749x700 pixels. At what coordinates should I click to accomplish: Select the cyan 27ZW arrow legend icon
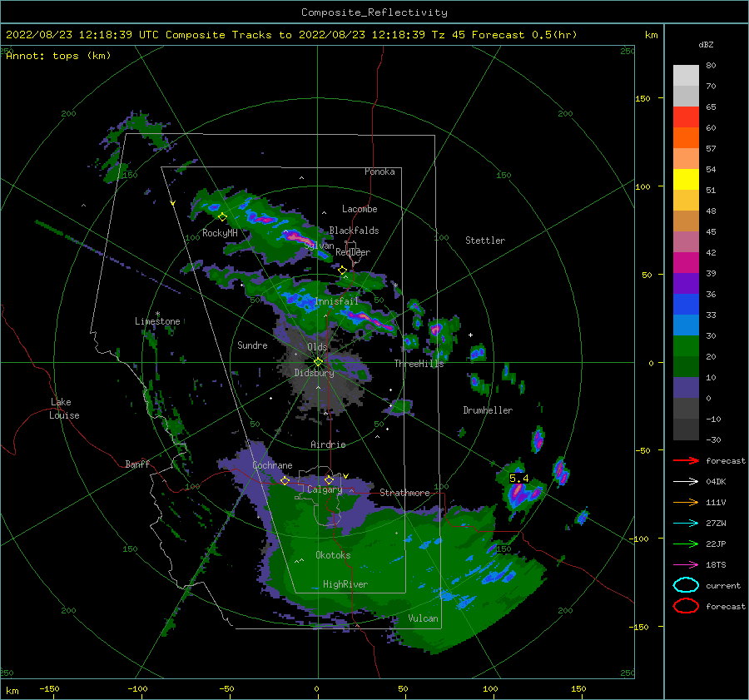(x=686, y=524)
